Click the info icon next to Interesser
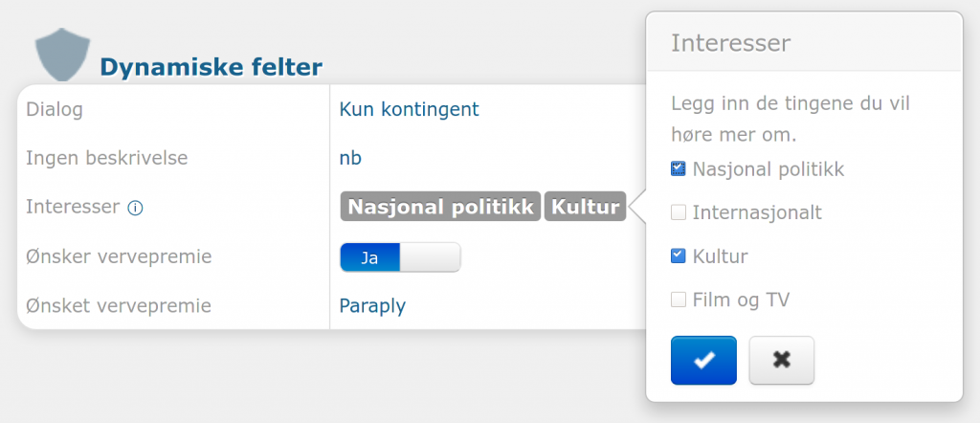The image size is (980, 423). point(135,208)
